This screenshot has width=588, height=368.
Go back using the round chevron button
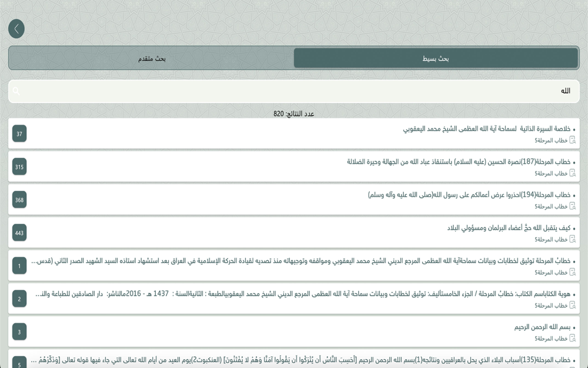(16, 28)
